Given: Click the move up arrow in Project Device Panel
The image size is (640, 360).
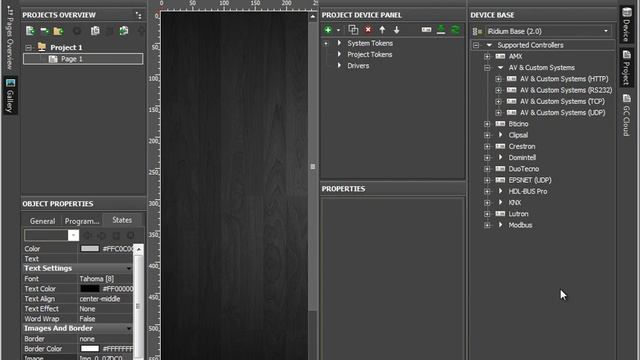Looking at the screenshot, I should click(x=382, y=30).
